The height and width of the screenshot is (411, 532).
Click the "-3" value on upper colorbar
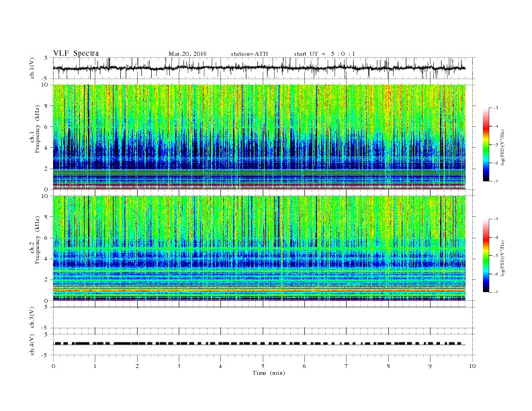[x=496, y=108]
